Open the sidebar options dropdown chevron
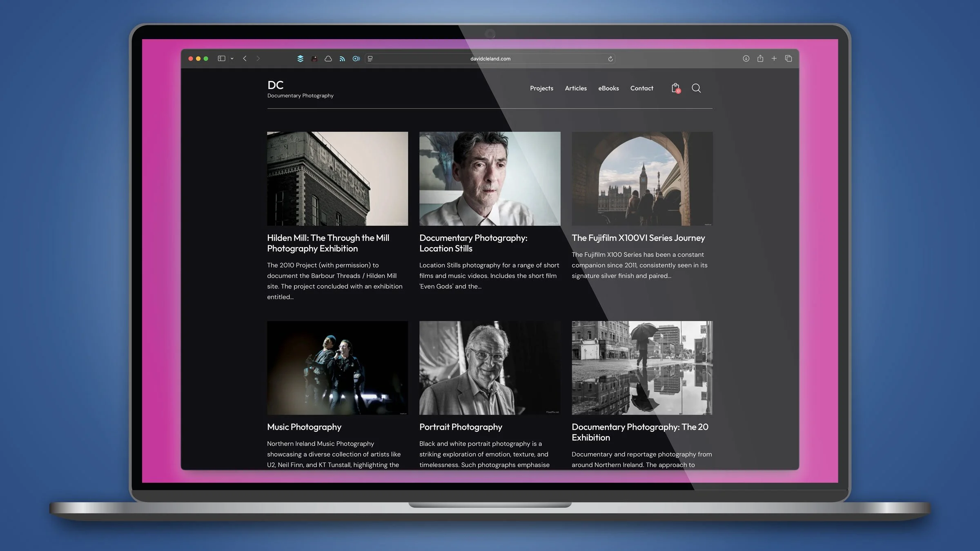 pyautogui.click(x=232, y=58)
